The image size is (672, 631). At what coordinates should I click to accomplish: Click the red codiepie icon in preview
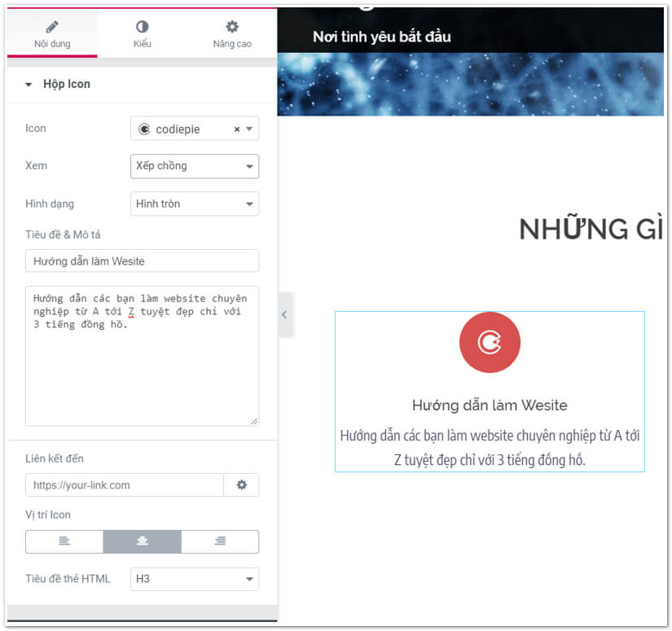point(490,343)
